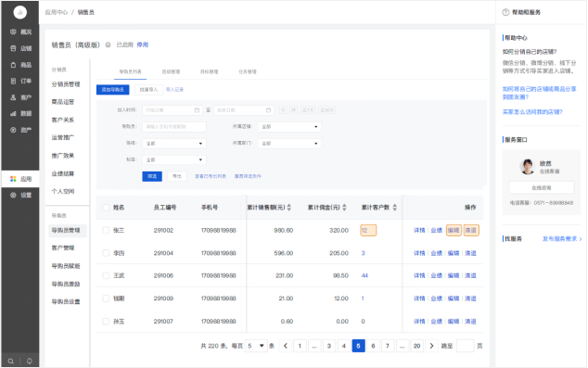The width and height of the screenshot is (588, 368).
Task: Go to next page with right arrow
Action: click(x=431, y=346)
